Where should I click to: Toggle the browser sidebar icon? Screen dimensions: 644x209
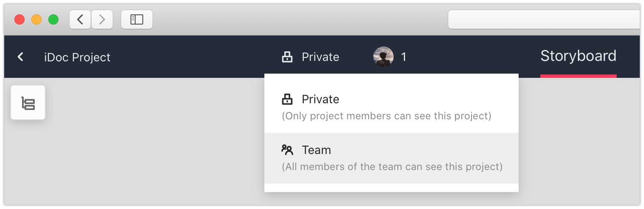137,19
